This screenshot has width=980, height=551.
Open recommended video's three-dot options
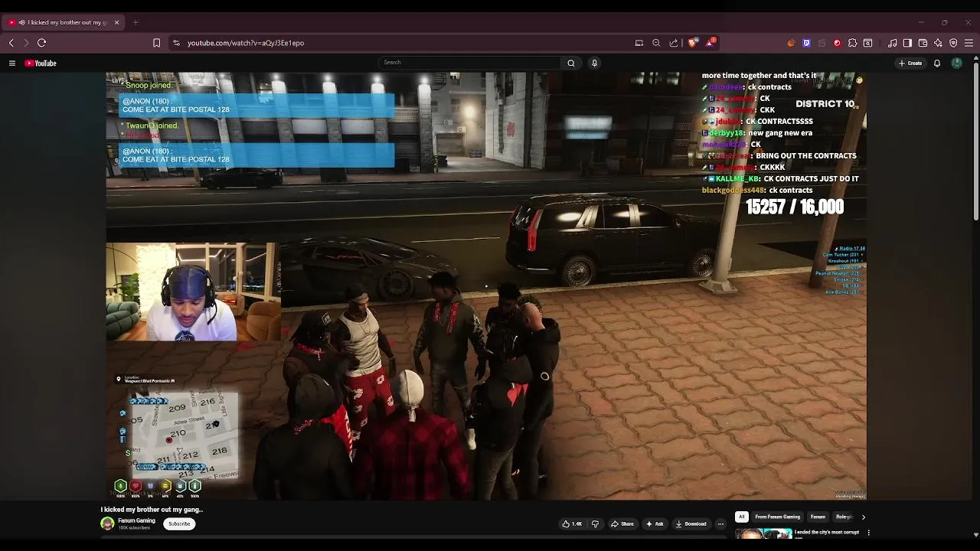click(868, 533)
